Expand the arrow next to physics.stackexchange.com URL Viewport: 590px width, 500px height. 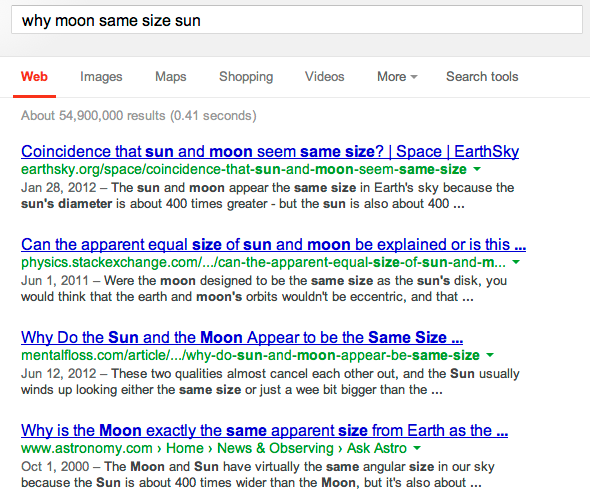pyautogui.click(x=516, y=262)
